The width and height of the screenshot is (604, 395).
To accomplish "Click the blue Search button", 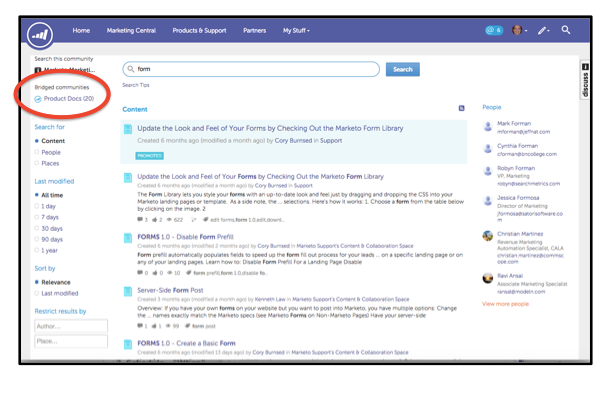I will [403, 69].
